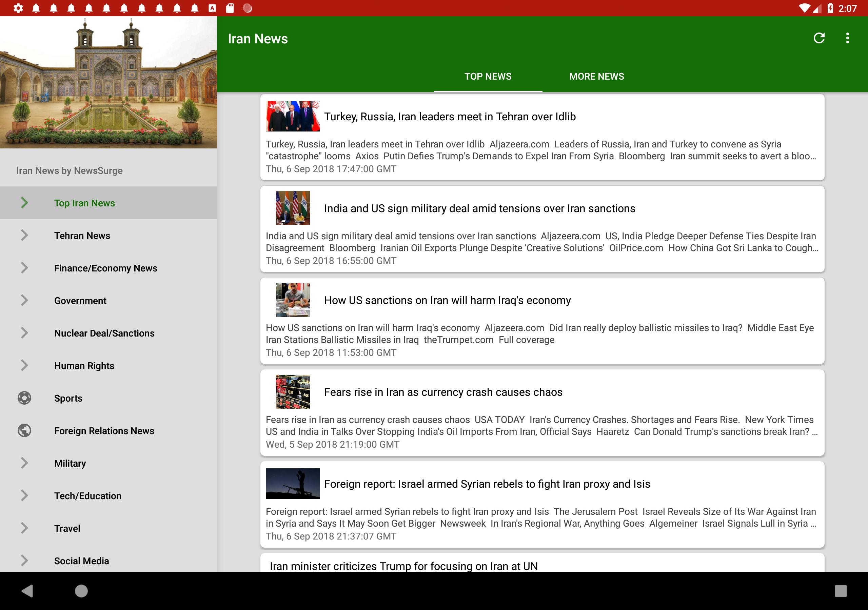Click night soldier silhouette thumbnail
Screen dimensions: 868x610
(x=293, y=483)
